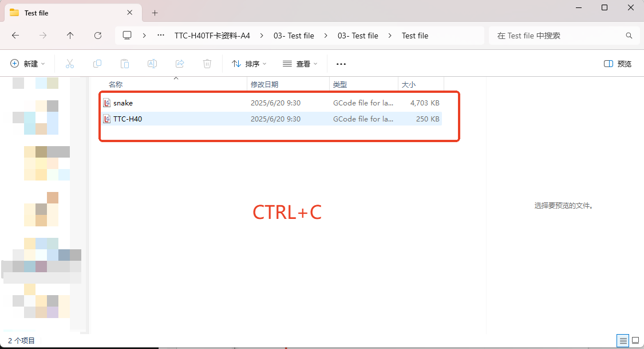The image size is (644, 349).
Task: Click the Rename icon in toolbar
Action: (x=152, y=64)
